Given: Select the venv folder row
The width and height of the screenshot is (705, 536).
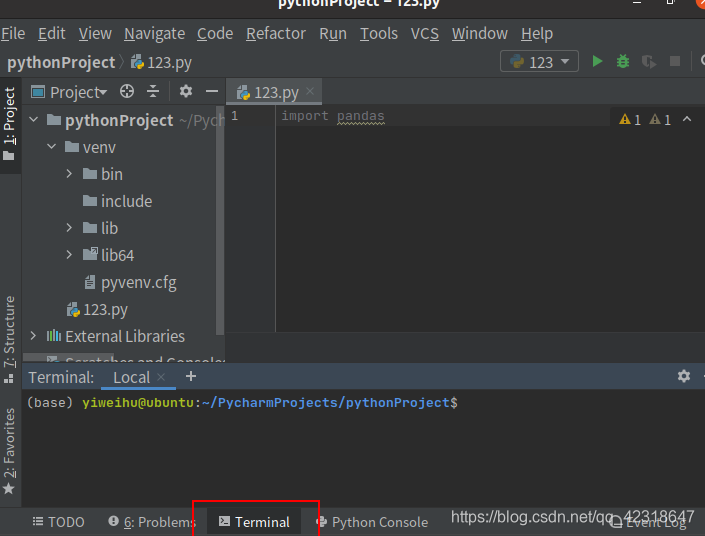Looking at the screenshot, I should pyautogui.click(x=119, y=147).
